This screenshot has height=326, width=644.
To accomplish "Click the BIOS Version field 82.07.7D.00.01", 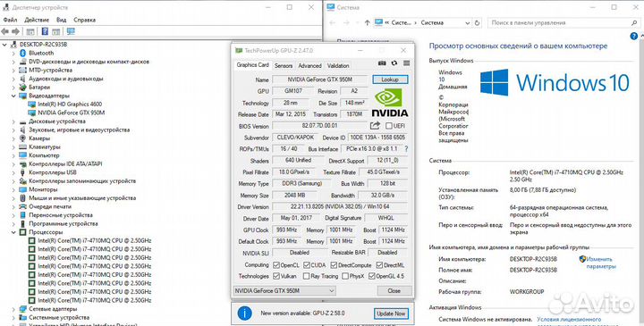I will click(x=319, y=126).
